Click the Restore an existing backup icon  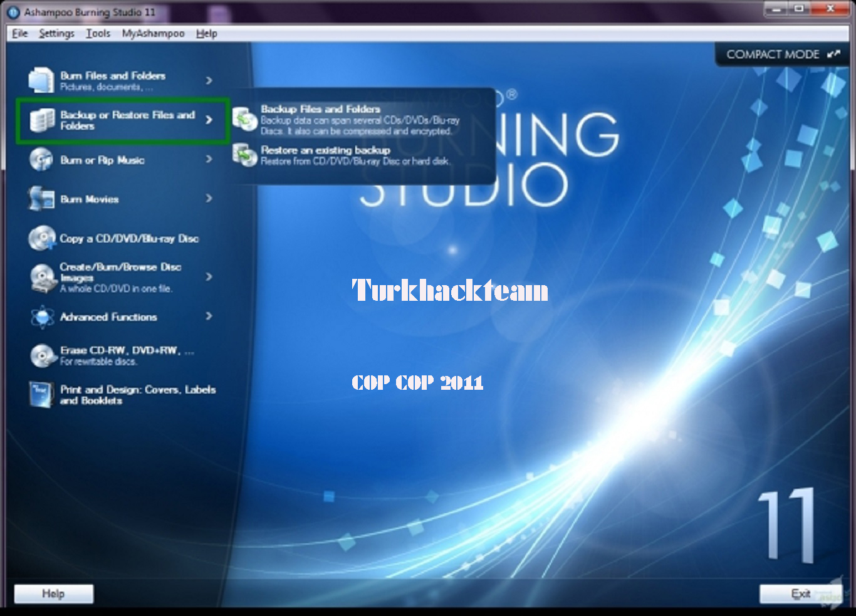(244, 155)
